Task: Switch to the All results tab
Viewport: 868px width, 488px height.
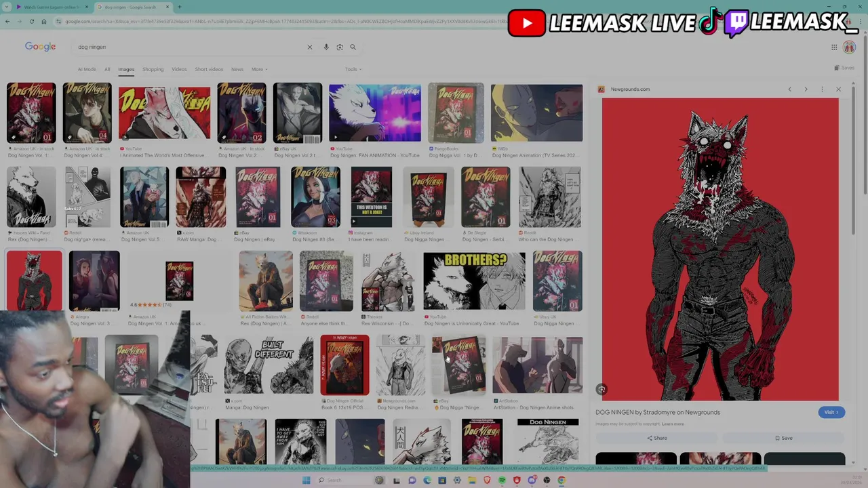Action: 107,69
